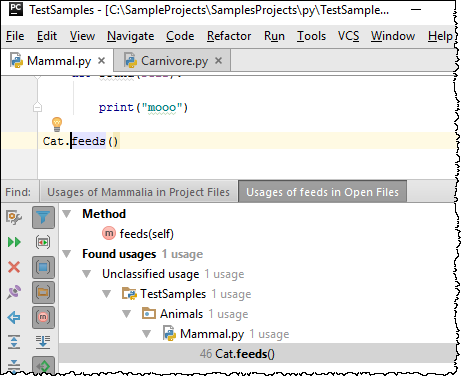Open the VCS menu

coord(348,36)
